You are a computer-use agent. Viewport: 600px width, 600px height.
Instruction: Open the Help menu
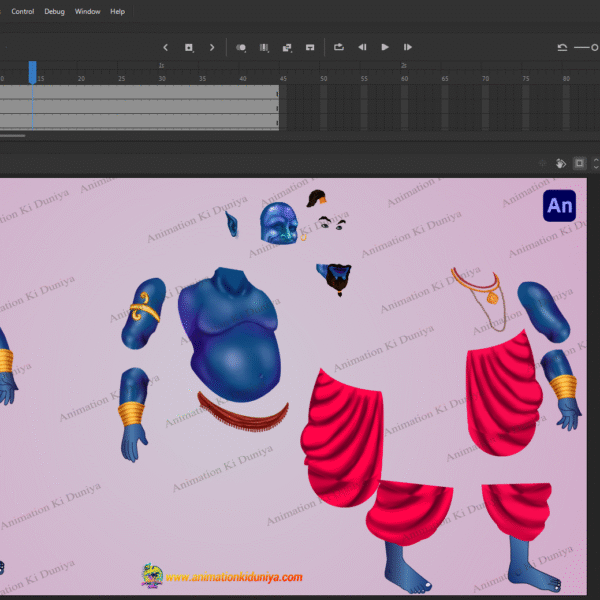117,11
